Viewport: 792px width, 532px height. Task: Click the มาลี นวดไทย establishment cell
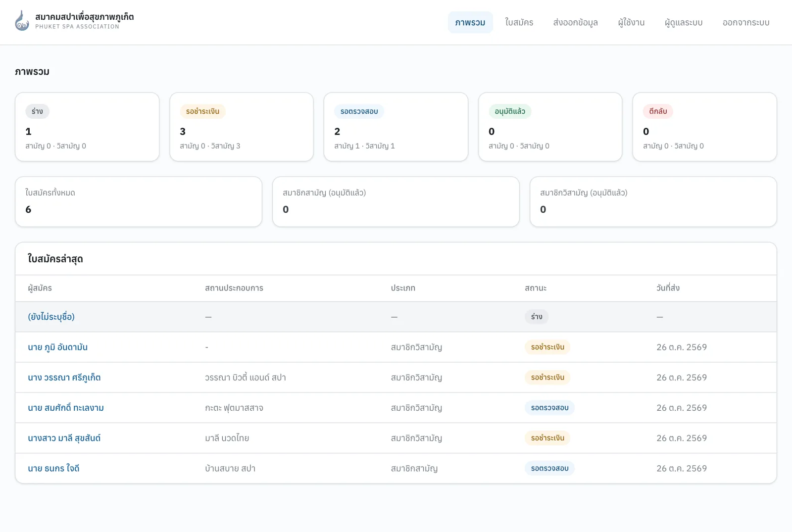pyautogui.click(x=227, y=438)
